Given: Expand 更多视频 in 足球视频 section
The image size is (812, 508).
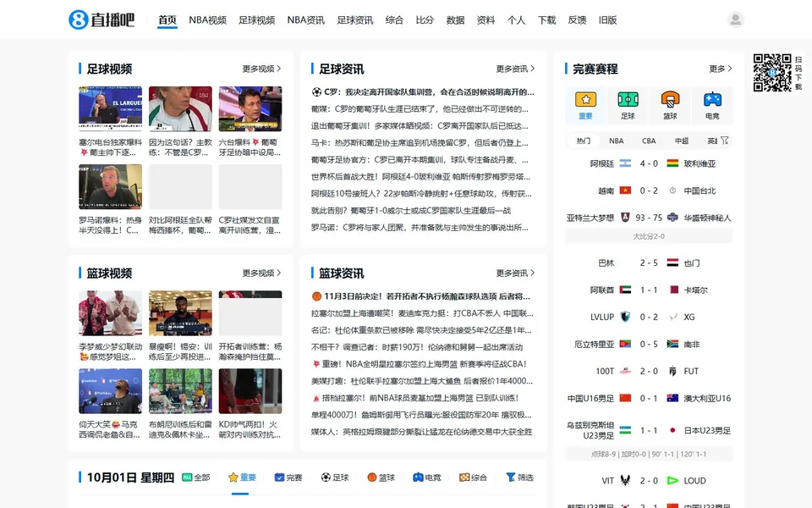Looking at the screenshot, I should (262, 69).
